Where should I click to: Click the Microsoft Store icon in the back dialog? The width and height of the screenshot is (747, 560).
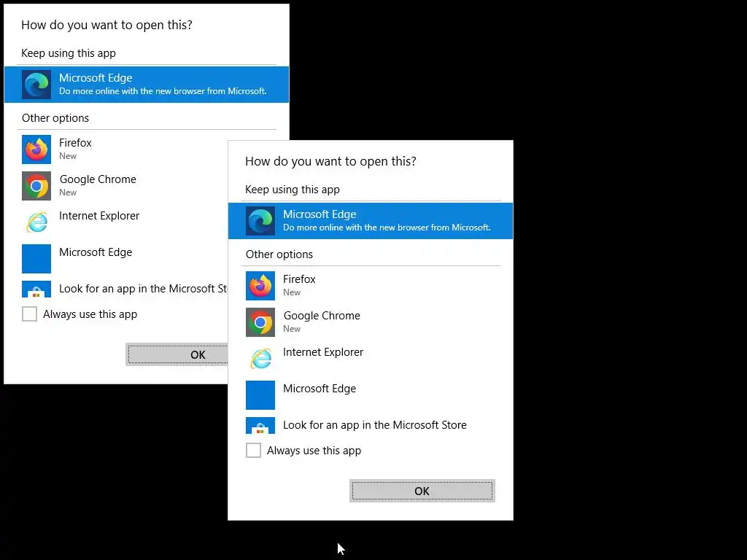tap(36, 289)
